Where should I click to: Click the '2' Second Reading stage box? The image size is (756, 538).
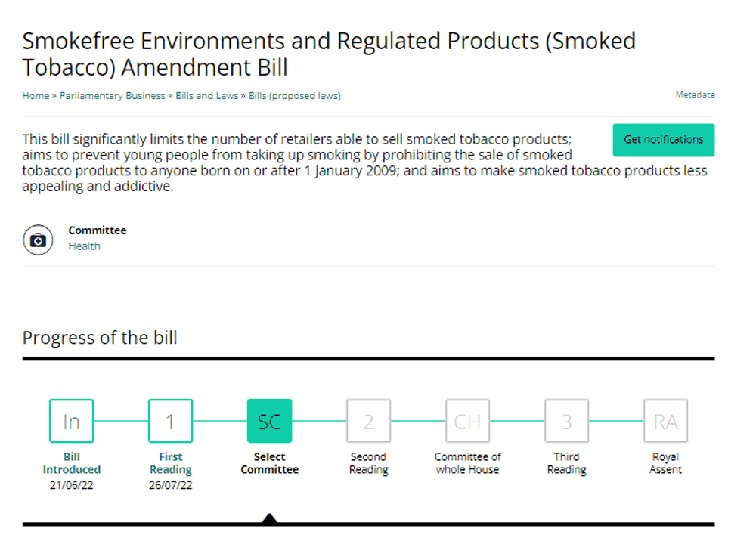point(368,421)
